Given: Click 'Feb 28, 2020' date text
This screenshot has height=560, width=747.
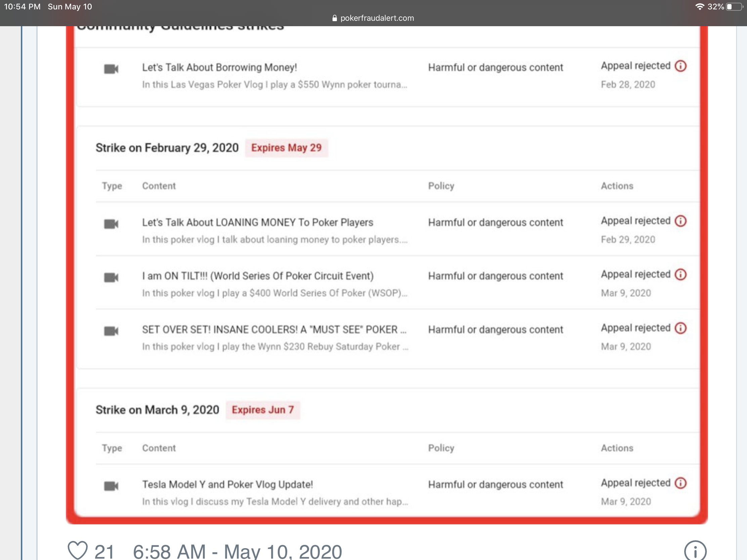Looking at the screenshot, I should 628,84.
